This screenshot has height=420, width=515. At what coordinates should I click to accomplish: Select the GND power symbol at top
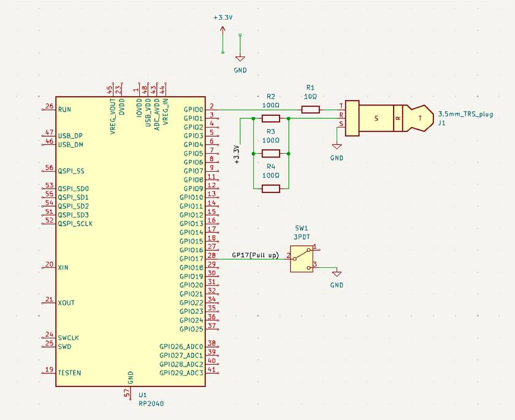click(240, 58)
